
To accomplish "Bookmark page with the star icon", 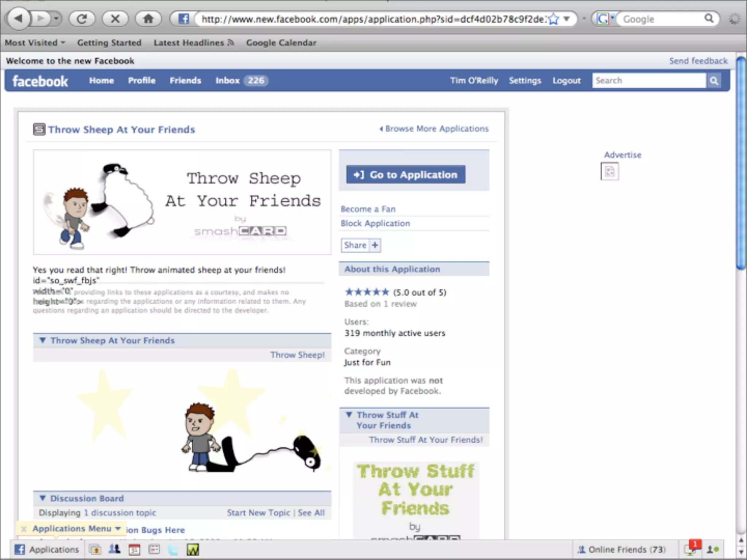I will 553,19.
